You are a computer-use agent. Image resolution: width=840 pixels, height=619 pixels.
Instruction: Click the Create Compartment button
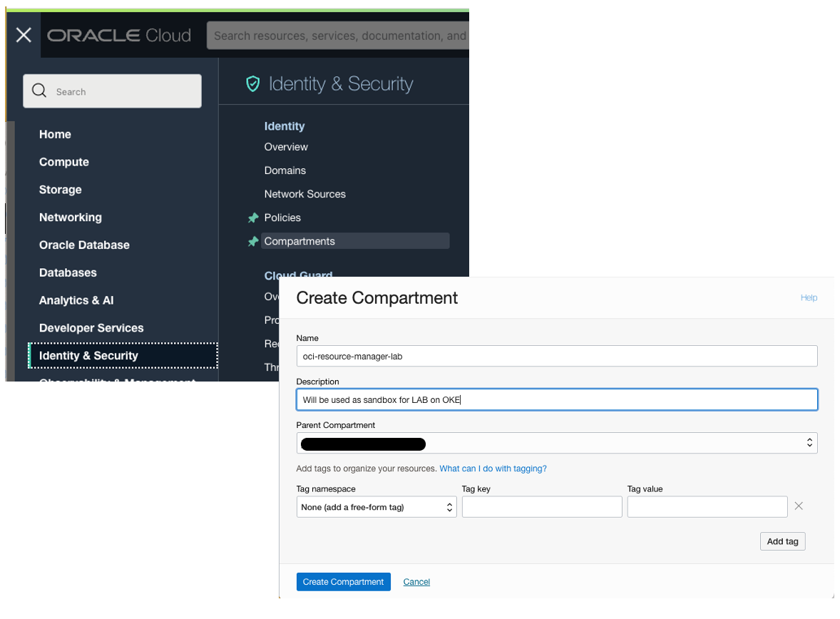[344, 581]
